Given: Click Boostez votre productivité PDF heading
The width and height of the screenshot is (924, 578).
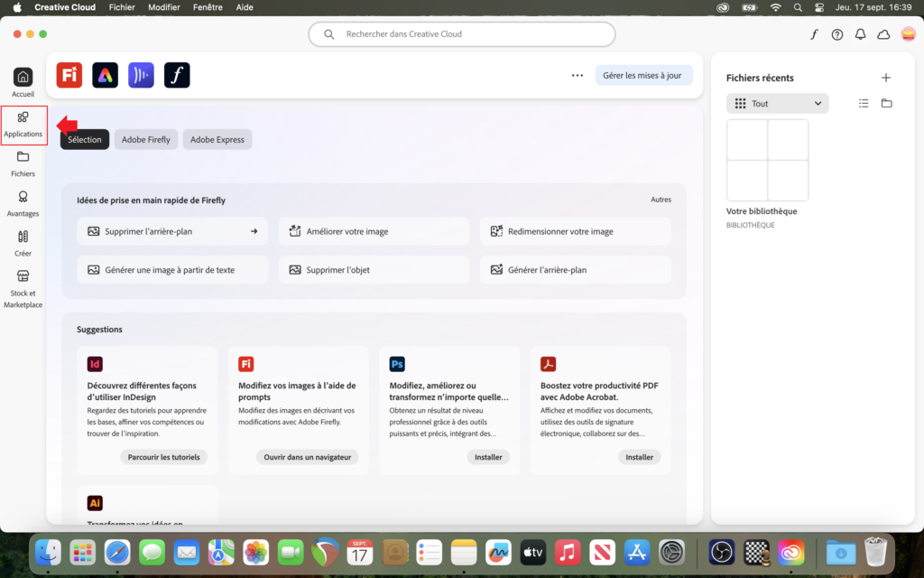Looking at the screenshot, I should click(x=599, y=391).
